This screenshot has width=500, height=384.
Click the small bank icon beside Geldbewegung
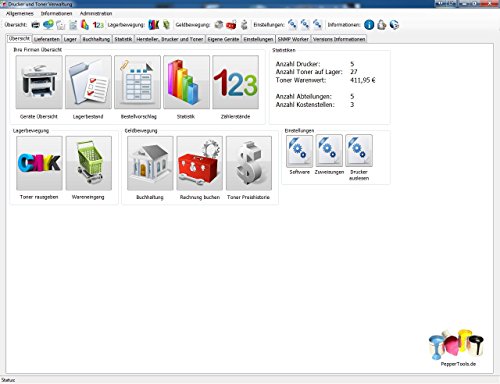click(x=219, y=25)
